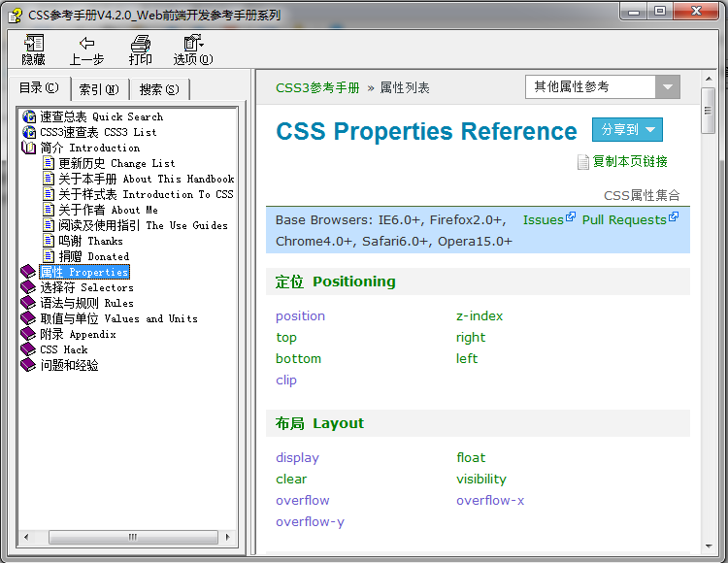Open the left property link
Image resolution: width=728 pixels, height=563 pixels.
[467, 358]
